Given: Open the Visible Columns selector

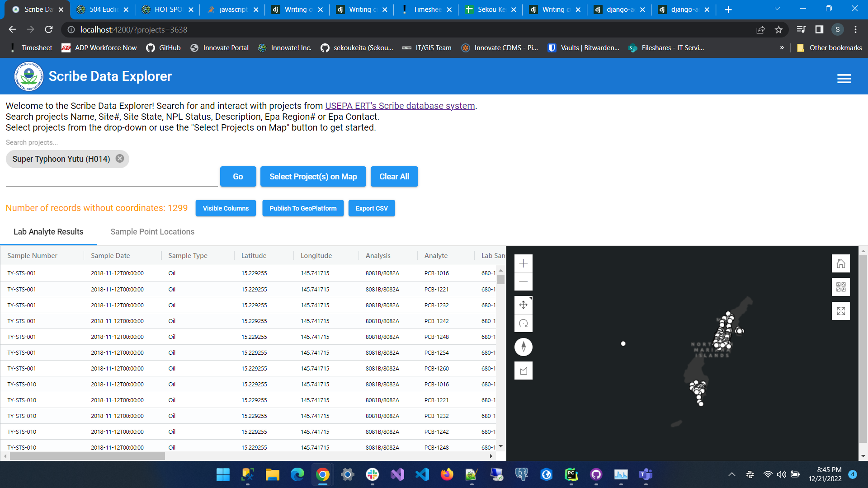Looking at the screenshot, I should (226, 208).
